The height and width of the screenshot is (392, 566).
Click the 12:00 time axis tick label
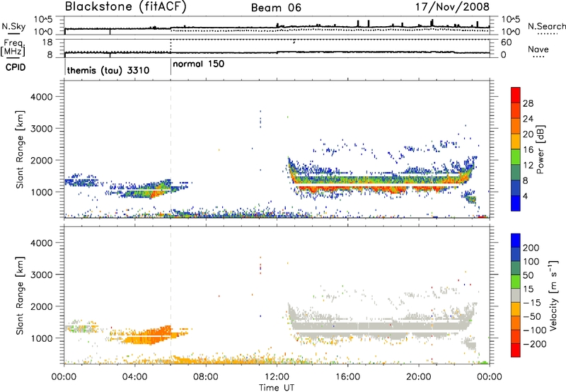tap(277, 377)
